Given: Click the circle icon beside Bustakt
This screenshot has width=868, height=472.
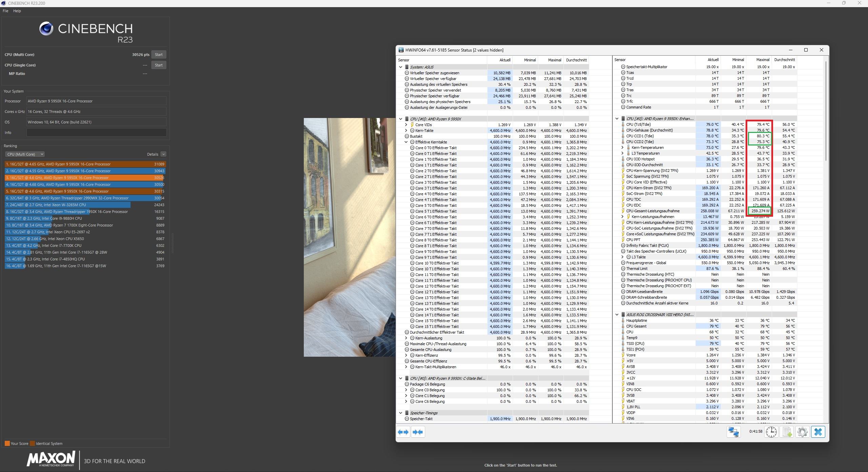Looking at the screenshot, I should (407, 136).
